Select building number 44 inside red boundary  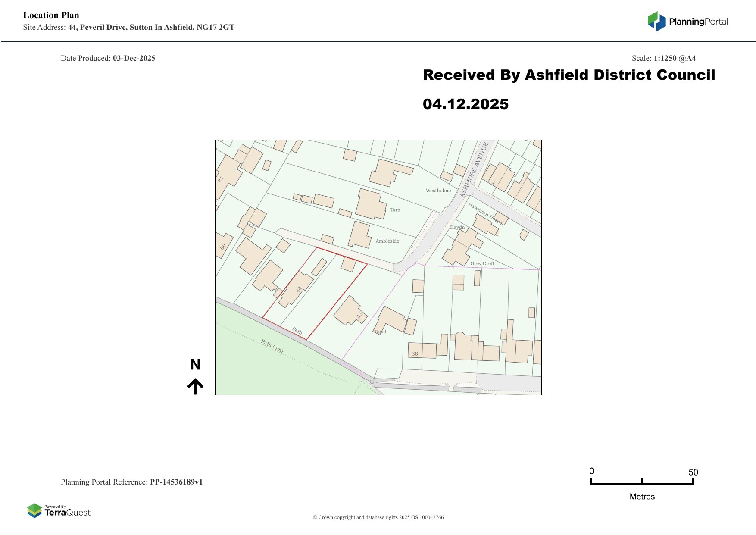(x=297, y=289)
